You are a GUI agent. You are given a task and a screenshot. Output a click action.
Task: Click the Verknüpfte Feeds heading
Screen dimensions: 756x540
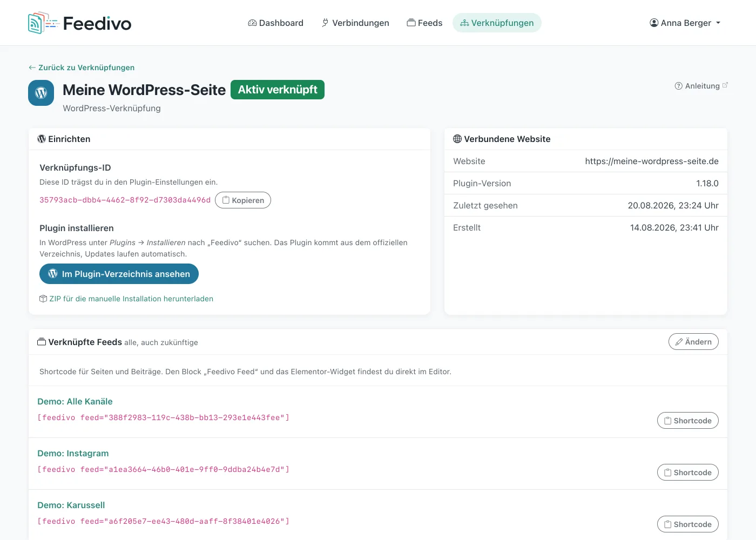point(80,342)
